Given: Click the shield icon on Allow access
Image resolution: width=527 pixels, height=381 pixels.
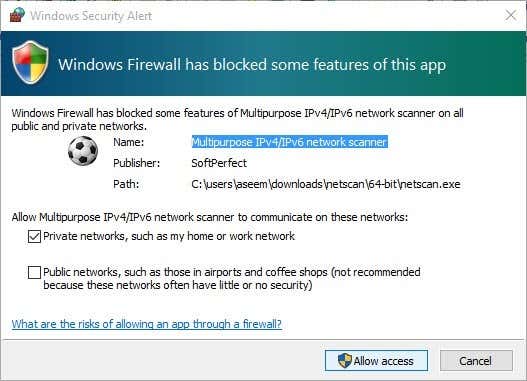Looking at the screenshot, I should (344, 361).
